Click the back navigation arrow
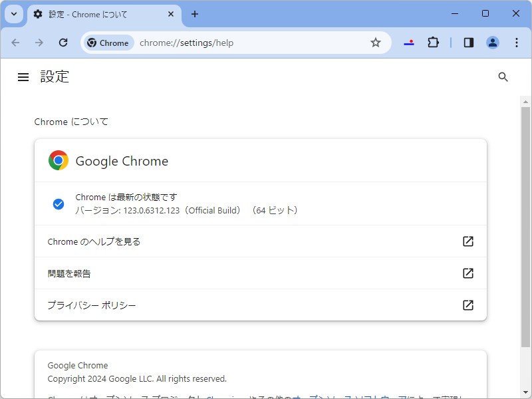Image resolution: width=532 pixels, height=399 pixels. coord(15,42)
